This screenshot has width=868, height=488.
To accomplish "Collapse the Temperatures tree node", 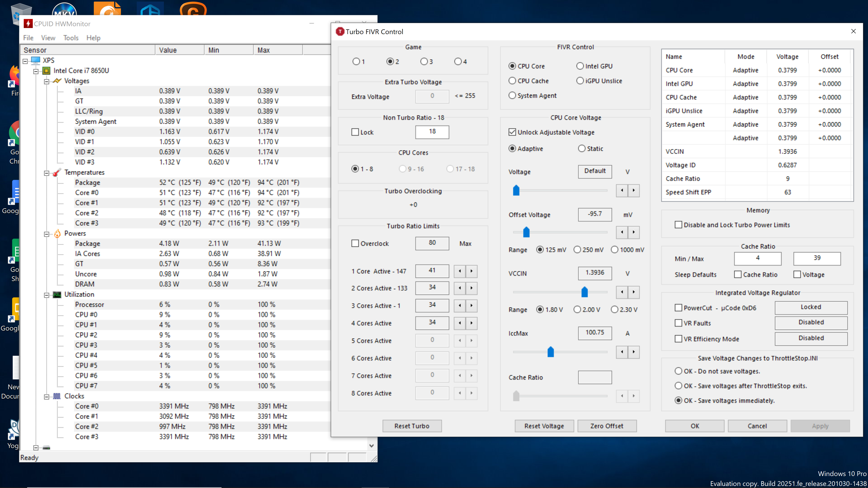I will [47, 173].
